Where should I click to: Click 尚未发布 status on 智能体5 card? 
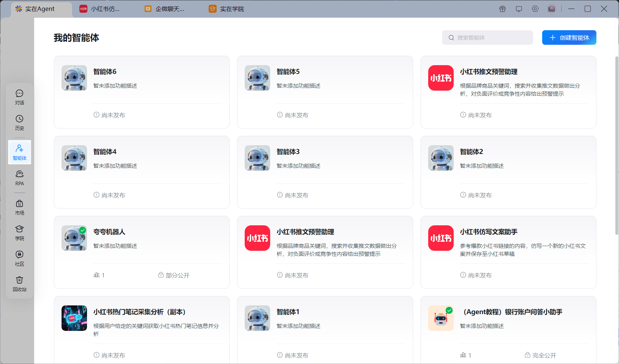tap(292, 115)
